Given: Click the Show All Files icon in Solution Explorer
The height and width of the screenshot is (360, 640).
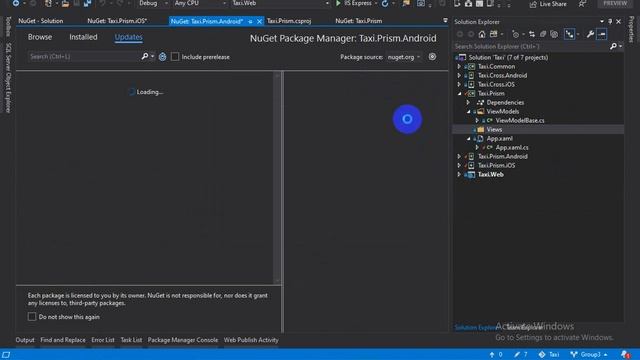Looking at the screenshot, I should pyautogui.click(x=554, y=34).
